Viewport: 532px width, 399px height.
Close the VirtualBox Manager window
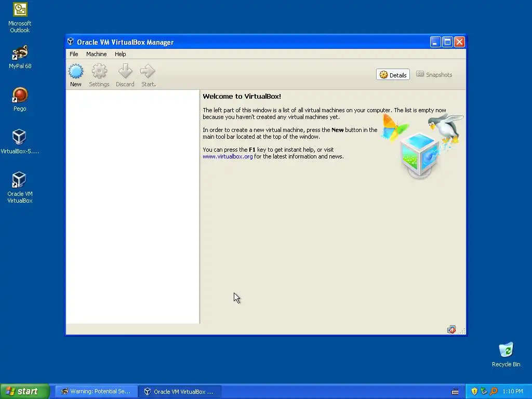point(459,42)
